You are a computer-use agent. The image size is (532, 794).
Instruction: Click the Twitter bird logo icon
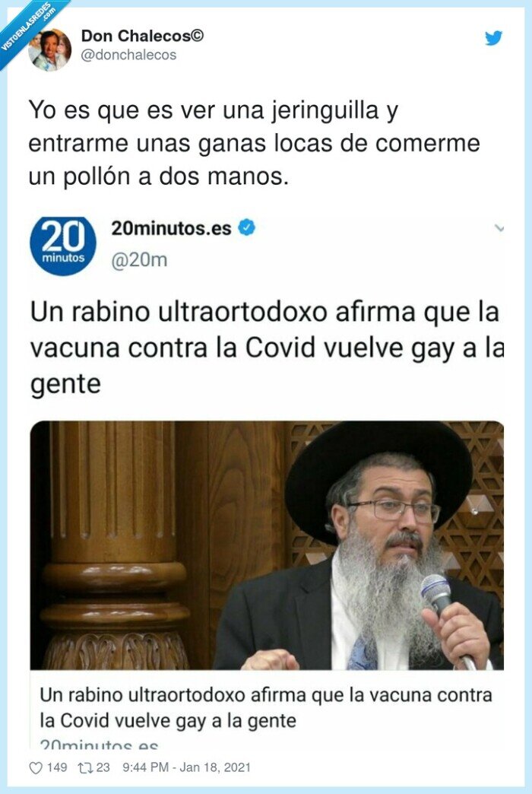pos(493,38)
